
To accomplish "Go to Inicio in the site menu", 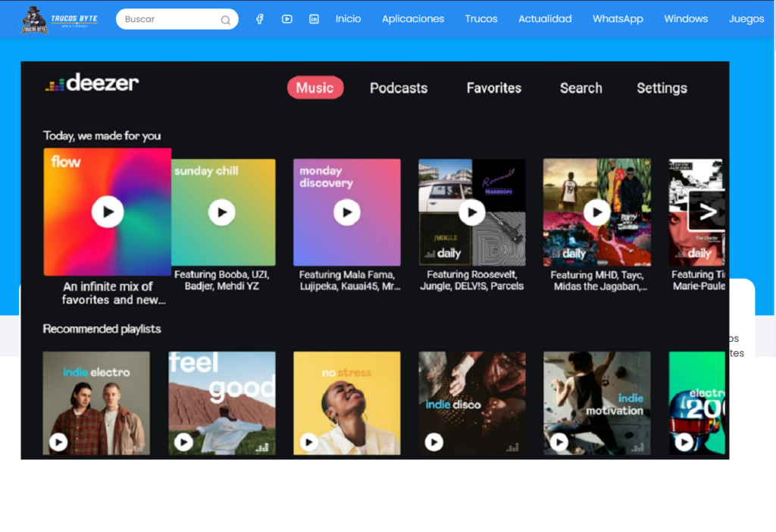I will point(348,19).
